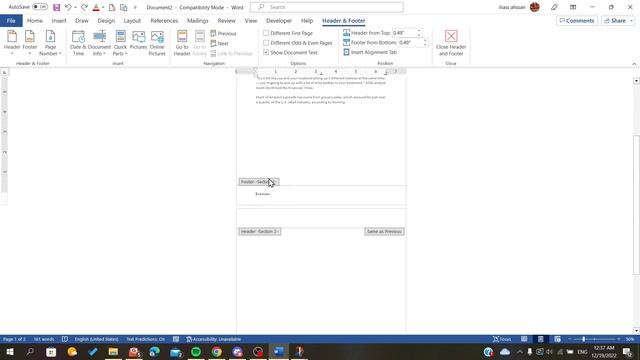Enable Different First Page
This screenshot has height=360, width=640.
point(288,33)
